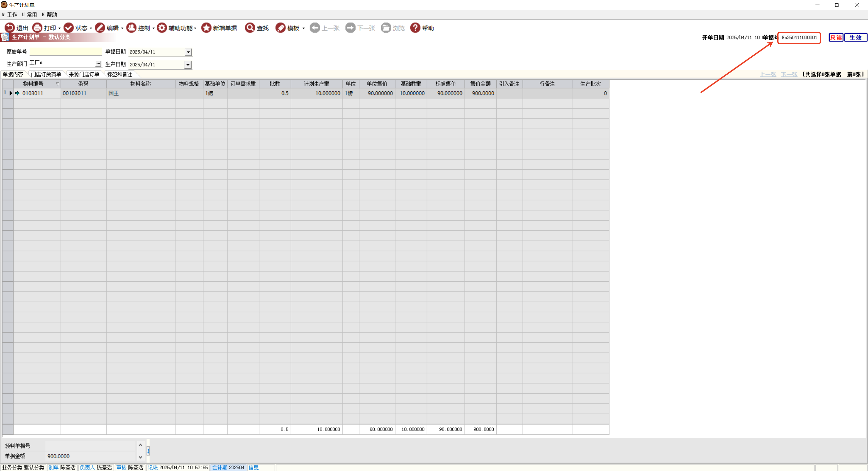Click the toolbar 帮助 question icon
The image size is (868, 471).
(x=415, y=28)
